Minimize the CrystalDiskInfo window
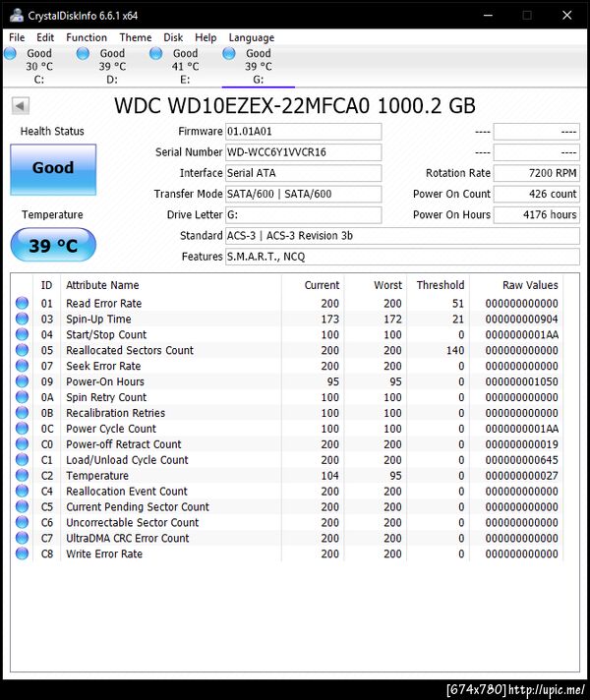Screen dimensions: 590x700 (x=488, y=15)
